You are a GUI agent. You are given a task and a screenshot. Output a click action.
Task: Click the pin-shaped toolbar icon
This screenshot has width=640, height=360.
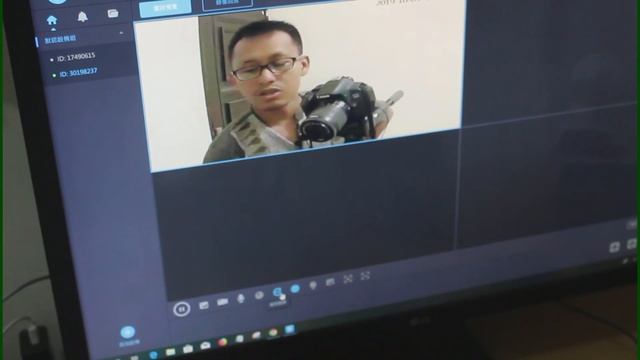[x=313, y=285]
